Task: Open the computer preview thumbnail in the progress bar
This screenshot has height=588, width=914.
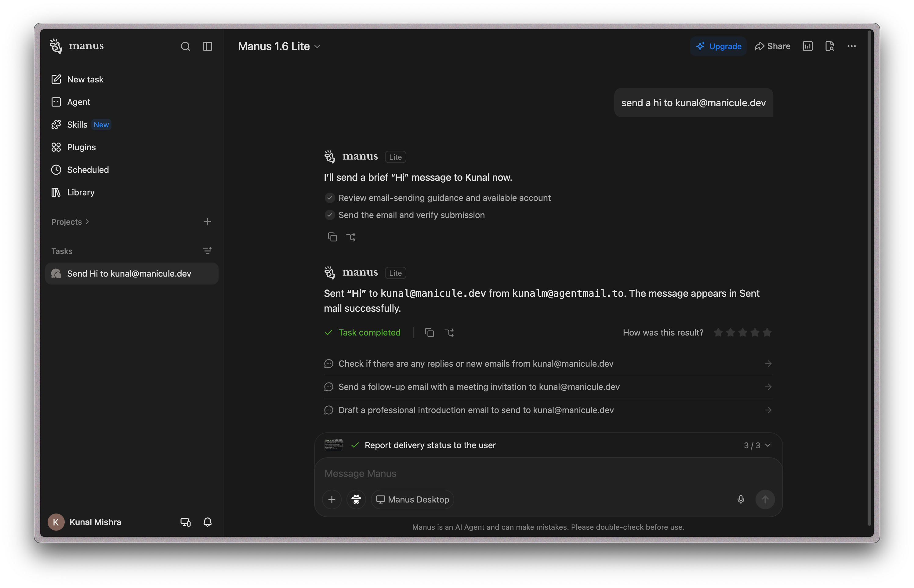Action: pos(334,445)
